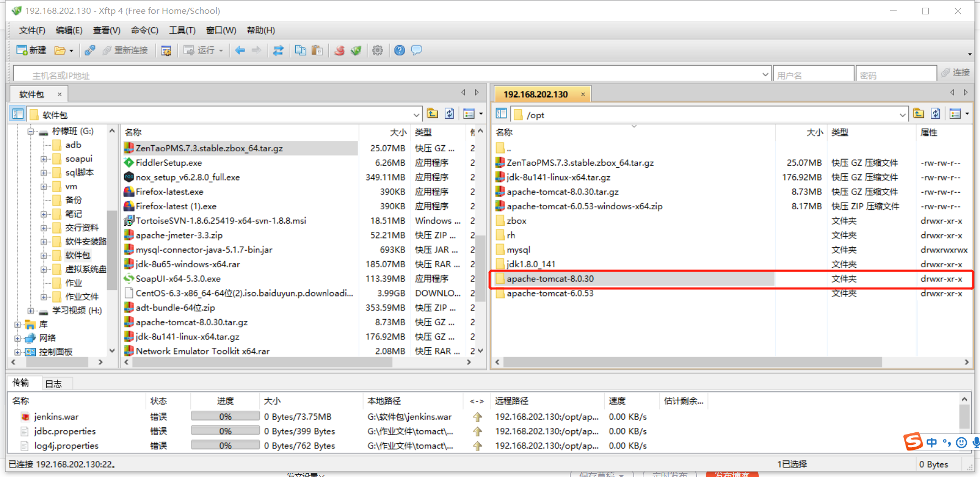Open help with the question mark icon
Image resolution: width=980 pixels, height=477 pixels.
pyautogui.click(x=400, y=50)
